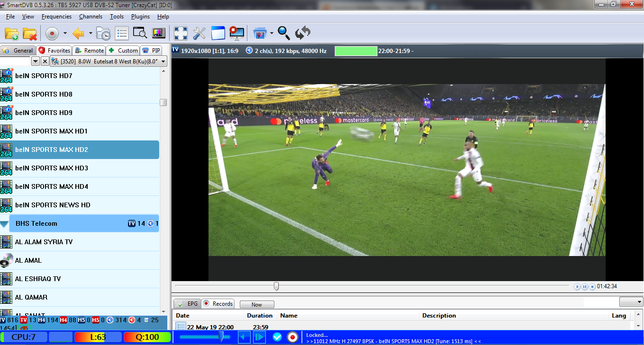Viewport: 644px width, 345px height.
Task: Click the stop button beside the timer
Action: tap(592, 287)
